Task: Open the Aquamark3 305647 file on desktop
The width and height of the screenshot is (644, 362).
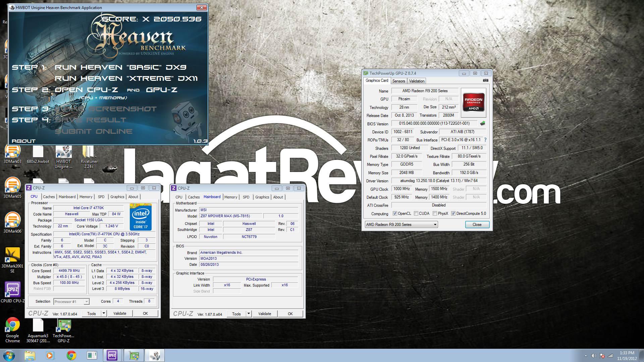Action: click(38, 330)
